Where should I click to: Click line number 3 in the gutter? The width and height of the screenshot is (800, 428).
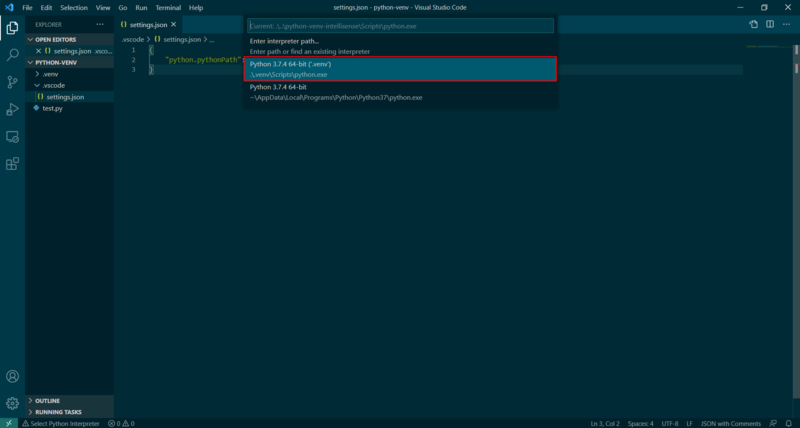click(x=133, y=69)
